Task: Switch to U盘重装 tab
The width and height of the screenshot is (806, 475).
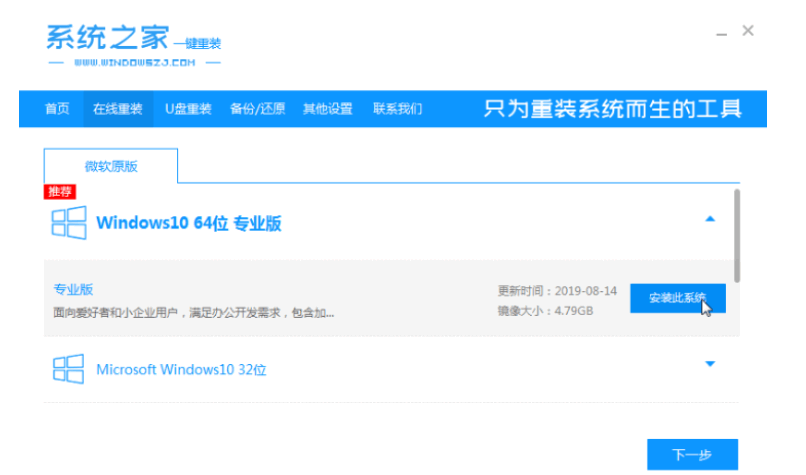Action: coord(188,109)
